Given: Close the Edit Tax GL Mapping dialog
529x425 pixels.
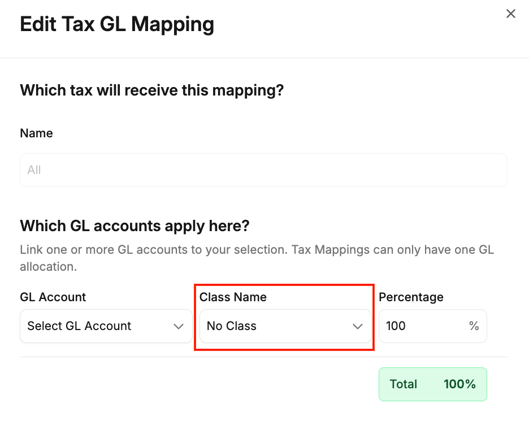Looking at the screenshot, I should tap(511, 14).
